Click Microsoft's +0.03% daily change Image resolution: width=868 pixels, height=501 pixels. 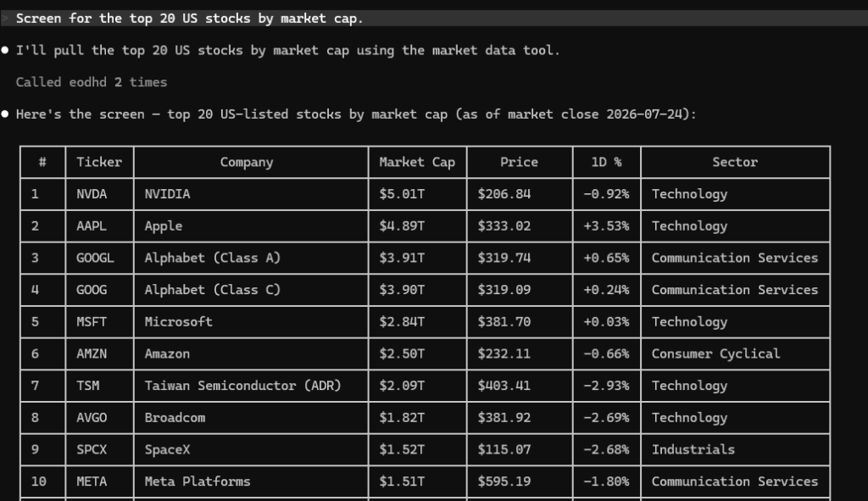[606, 321]
